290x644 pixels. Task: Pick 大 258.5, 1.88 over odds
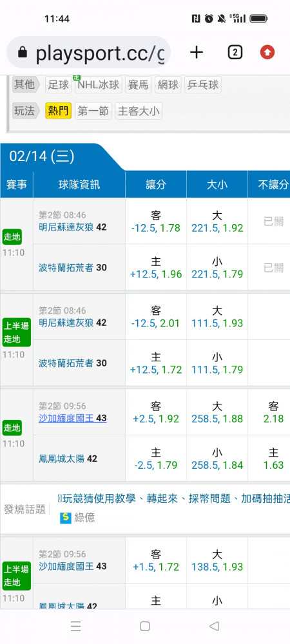click(x=217, y=412)
